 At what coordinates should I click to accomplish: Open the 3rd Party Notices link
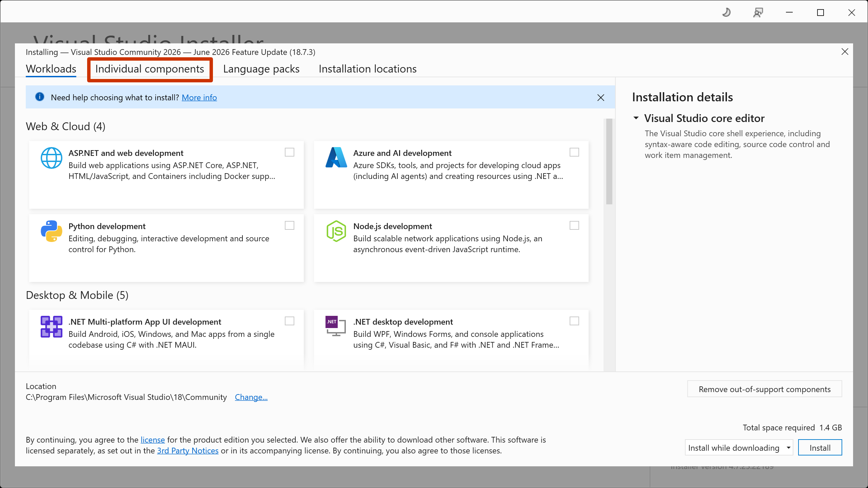(x=188, y=451)
